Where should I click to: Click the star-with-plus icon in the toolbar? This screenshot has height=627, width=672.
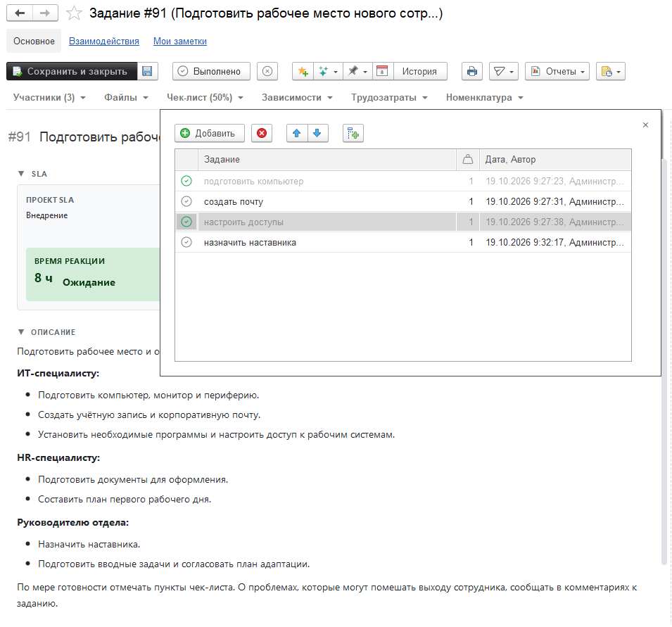tap(303, 71)
